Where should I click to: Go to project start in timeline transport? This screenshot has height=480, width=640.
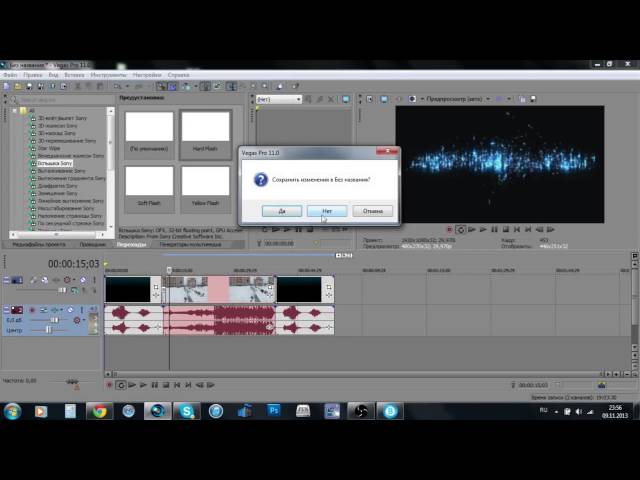pos(177,385)
